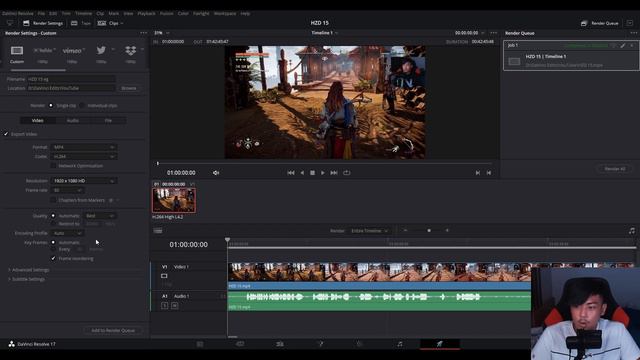Open the Fairlight menu
Viewport: 640px width, 360px height.
201,13
